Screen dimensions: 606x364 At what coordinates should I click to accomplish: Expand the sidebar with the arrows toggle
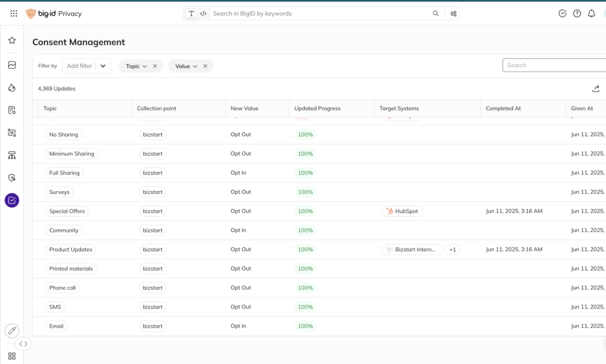(23, 344)
